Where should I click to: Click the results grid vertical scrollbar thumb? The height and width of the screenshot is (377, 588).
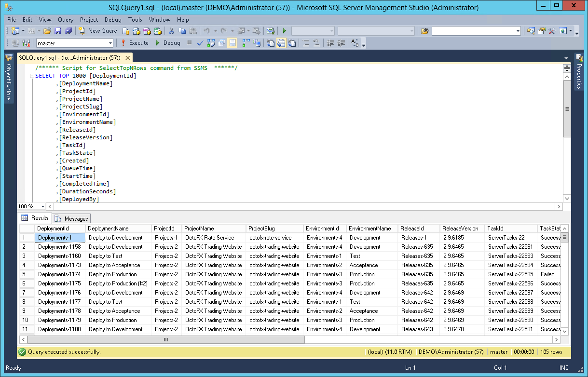(x=564, y=237)
